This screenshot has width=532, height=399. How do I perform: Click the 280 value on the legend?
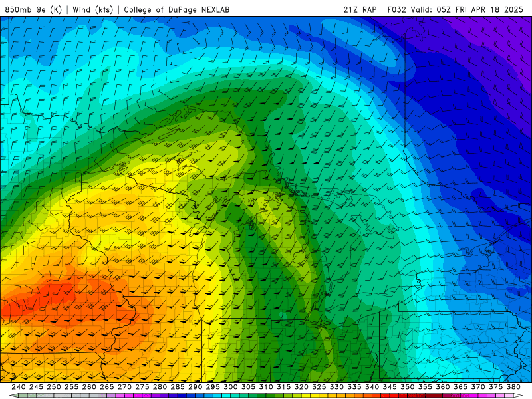point(160,387)
